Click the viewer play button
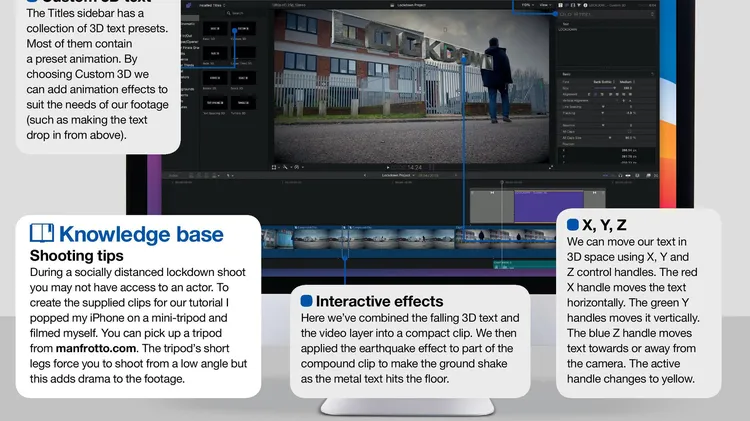750x421 pixels. pyautogui.click(x=388, y=166)
